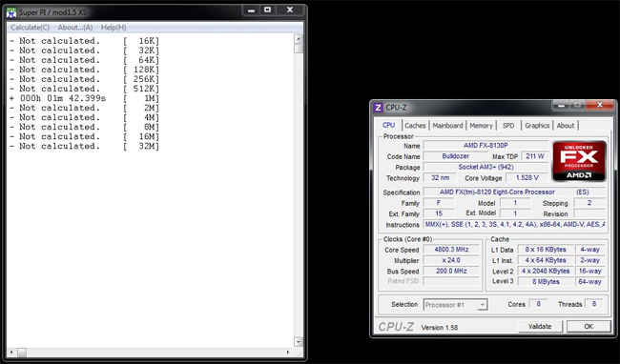The height and width of the screenshot is (364, 620).
Task: Open the Processor #1 selection dropdown
Action: [456, 305]
